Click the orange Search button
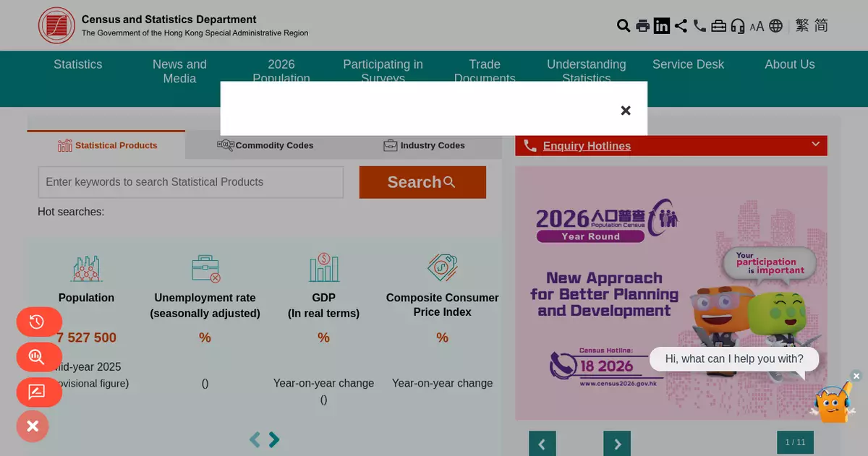Viewport: 868px width, 456px height. [x=422, y=182]
